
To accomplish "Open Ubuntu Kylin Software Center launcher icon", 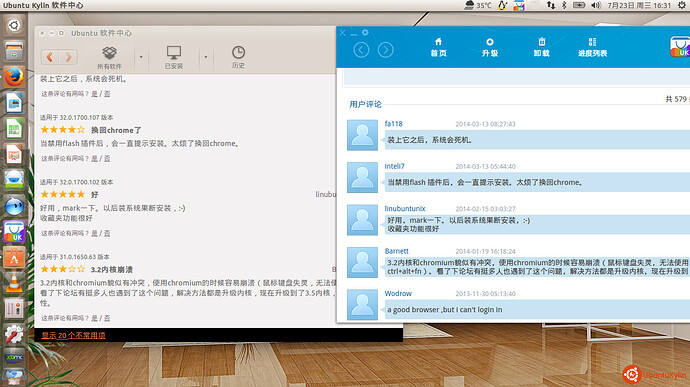I will [14, 232].
